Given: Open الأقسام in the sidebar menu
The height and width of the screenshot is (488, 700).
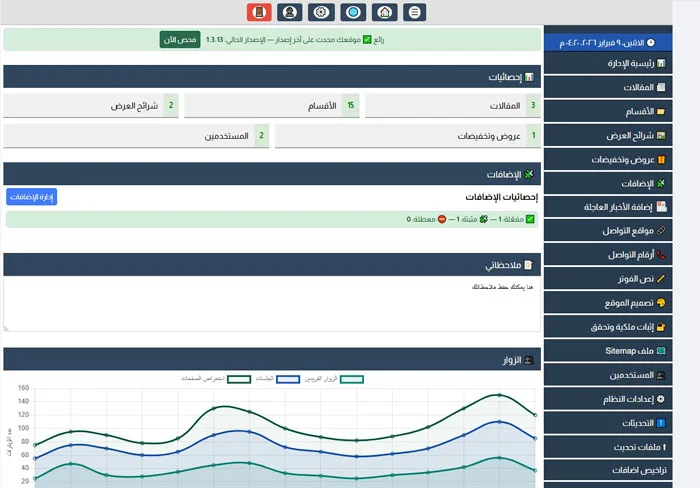Looking at the screenshot, I should point(621,111).
